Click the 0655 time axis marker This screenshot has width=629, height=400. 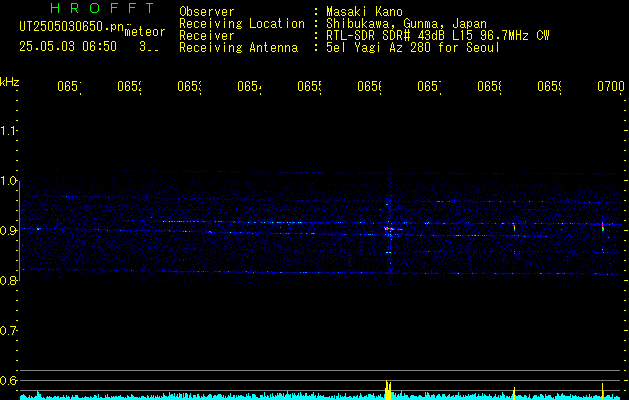click(309, 86)
